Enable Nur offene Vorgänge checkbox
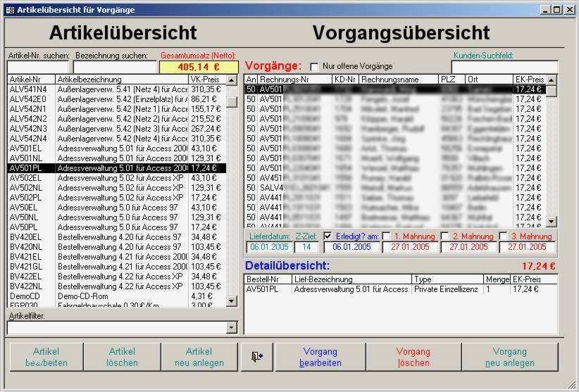This screenshot has width=579, height=392. (314, 67)
